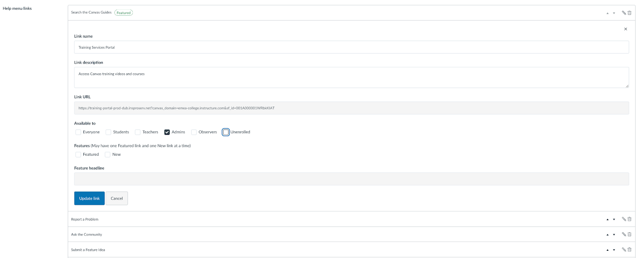This screenshot has width=644, height=258.
Task: Check the Unenrolled checkbox
Action: 226,132
